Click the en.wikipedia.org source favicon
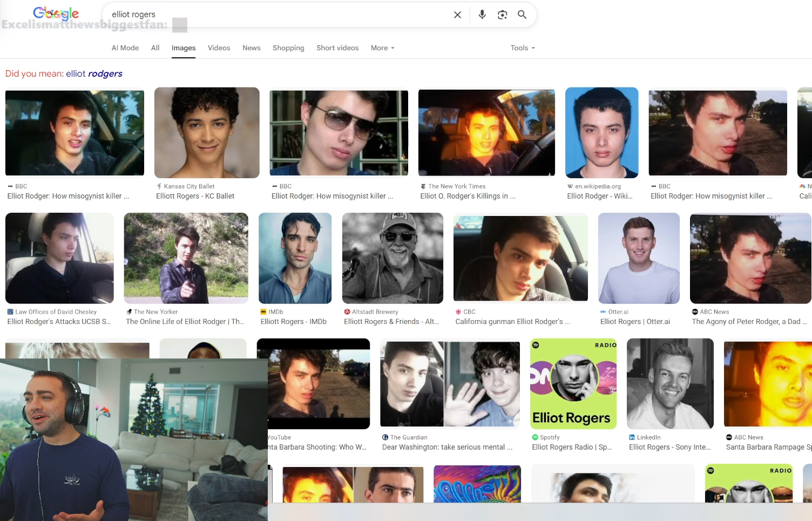The height and width of the screenshot is (521, 812). 570,186
